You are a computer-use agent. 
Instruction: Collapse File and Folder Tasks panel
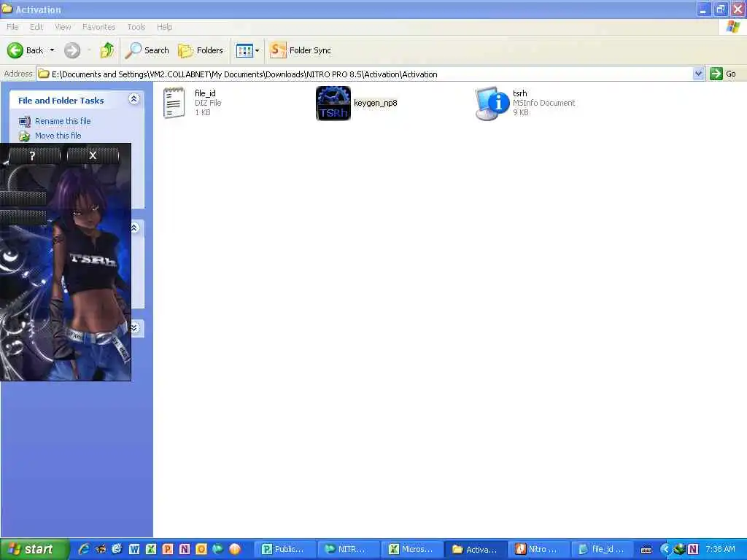point(134,99)
